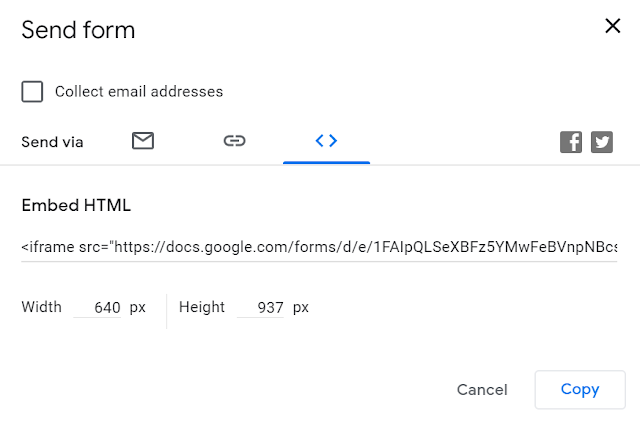640x425 pixels.
Task: Click the Send form title text
Action: coord(78,30)
